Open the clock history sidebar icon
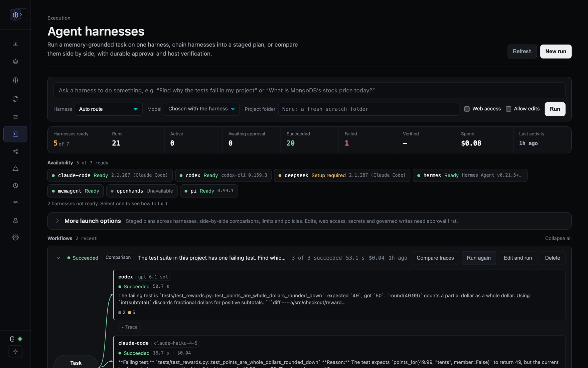This screenshot has width=588, height=368. click(15, 186)
